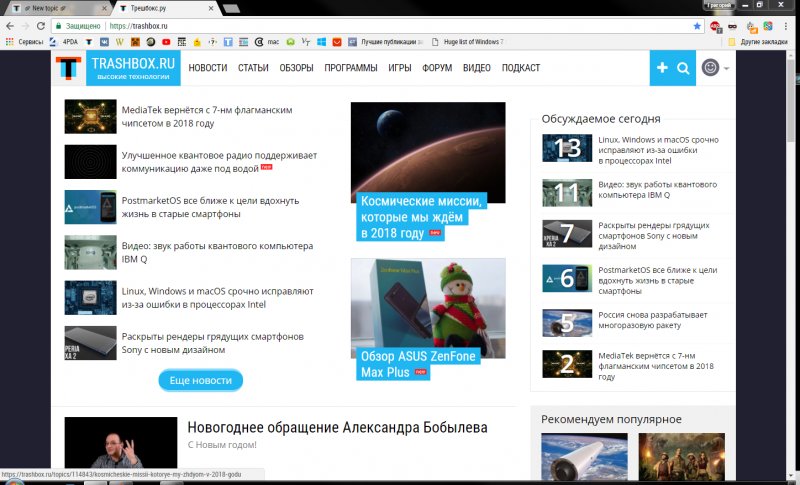Click the jungle movie thumbnail under Рекомендуем популярное
The height and width of the screenshot is (485, 800).
point(682,456)
